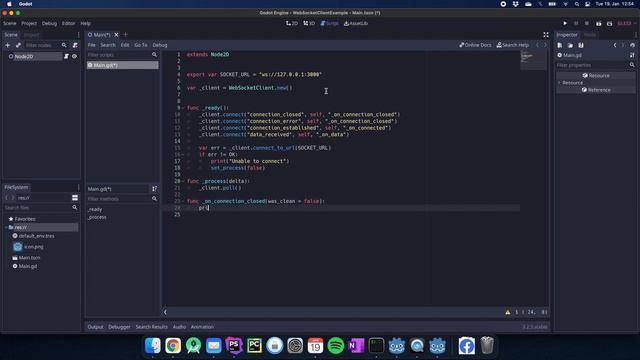Open the GLES renderer dropdown
Screen dimensions: 640x360
click(x=626, y=24)
